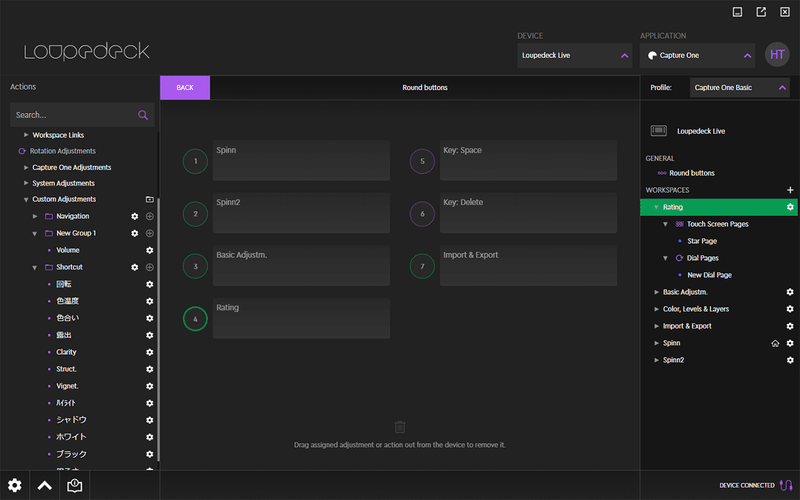Image resolution: width=800 pixels, height=500 pixels.
Task: Click the add workspace plus icon
Action: point(790,190)
